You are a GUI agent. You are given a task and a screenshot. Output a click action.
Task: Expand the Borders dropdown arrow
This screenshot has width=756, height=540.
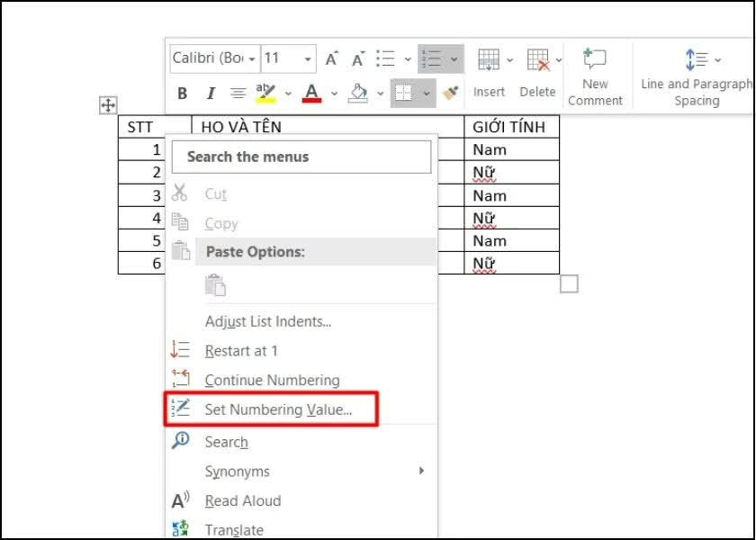427,93
